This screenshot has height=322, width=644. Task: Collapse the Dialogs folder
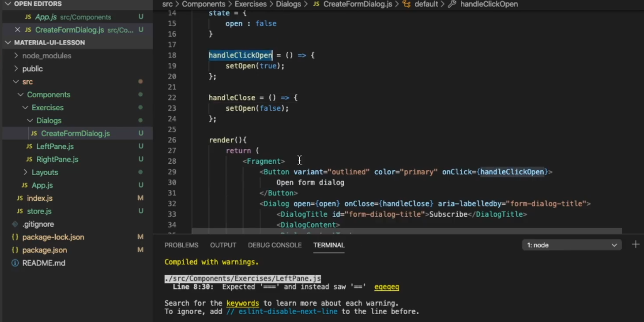(x=31, y=120)
